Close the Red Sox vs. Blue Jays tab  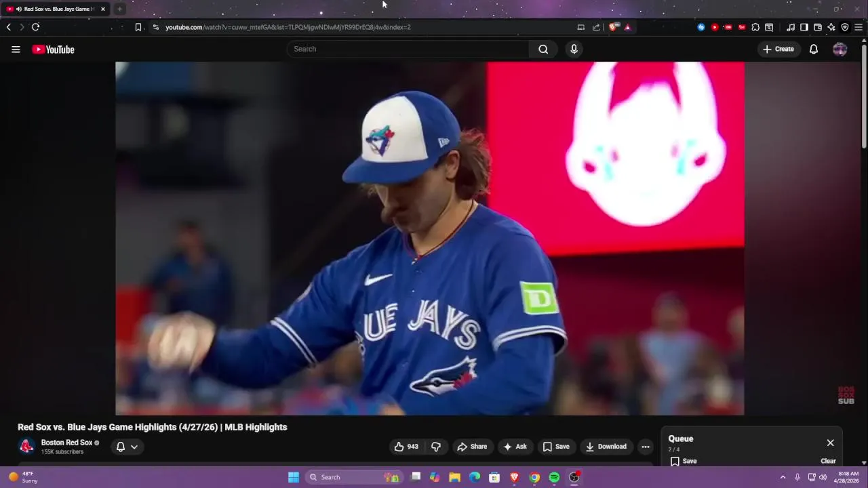click(103, 9)
